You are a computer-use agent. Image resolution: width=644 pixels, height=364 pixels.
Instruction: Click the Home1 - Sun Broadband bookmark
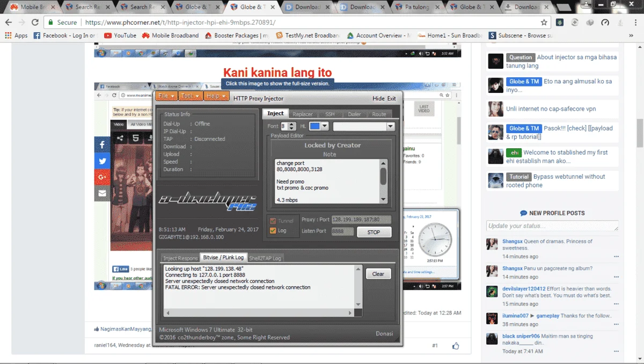(x=449, y=35)
